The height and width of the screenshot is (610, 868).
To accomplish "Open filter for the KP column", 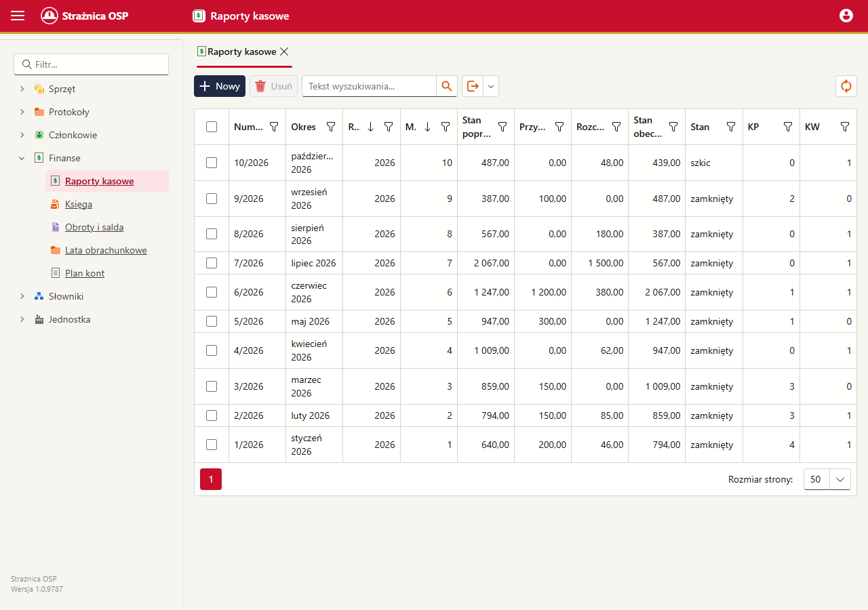I will click(788, 127).
